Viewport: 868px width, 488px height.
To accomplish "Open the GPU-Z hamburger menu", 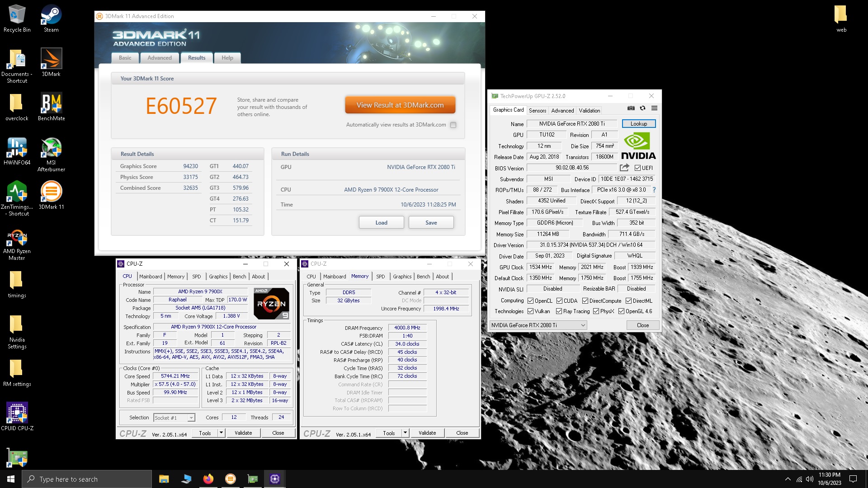I will pos(654,108).
